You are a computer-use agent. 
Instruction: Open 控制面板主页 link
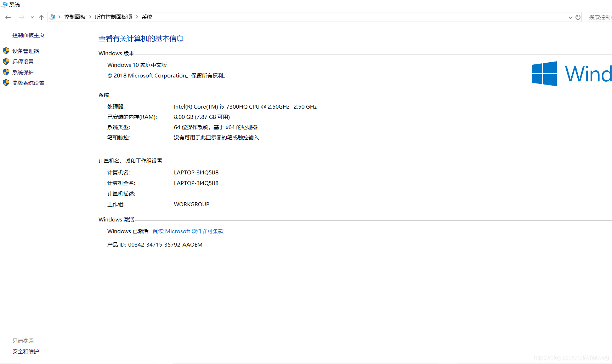click(x=28, y=35)
